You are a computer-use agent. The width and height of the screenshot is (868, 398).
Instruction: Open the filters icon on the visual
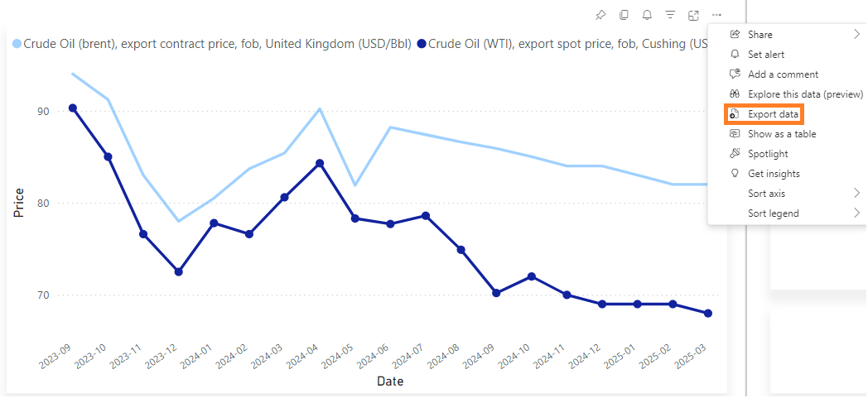tap(670, 15)
